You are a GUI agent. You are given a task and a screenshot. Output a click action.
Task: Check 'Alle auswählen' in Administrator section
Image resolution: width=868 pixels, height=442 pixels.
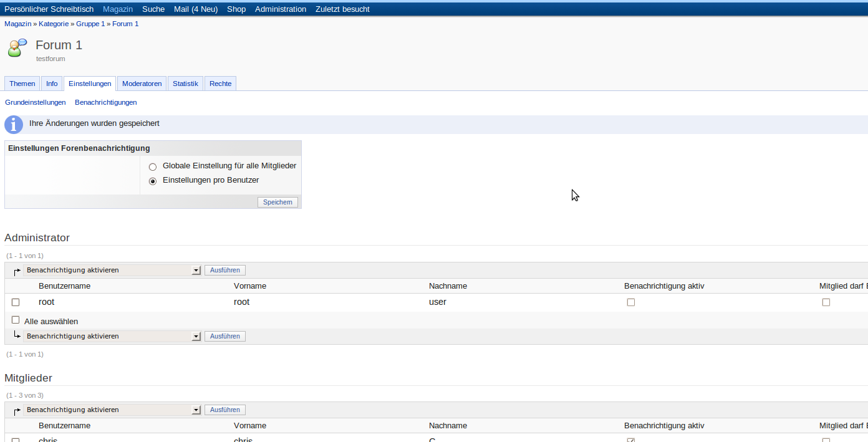coord(16,320)
